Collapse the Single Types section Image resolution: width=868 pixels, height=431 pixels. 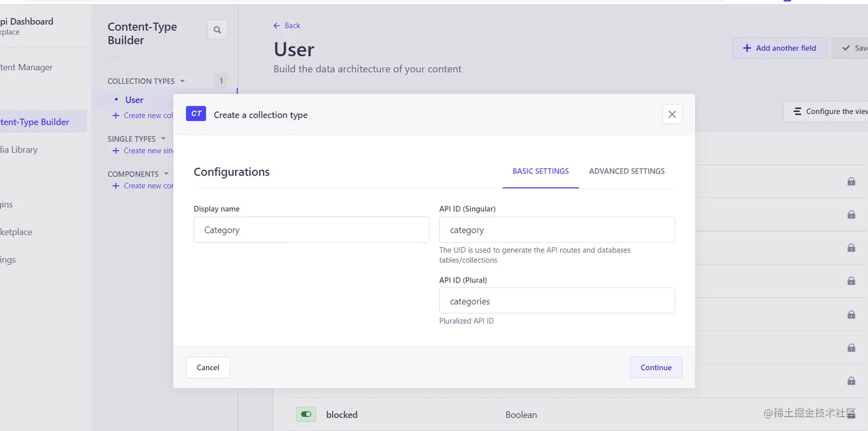163,139
